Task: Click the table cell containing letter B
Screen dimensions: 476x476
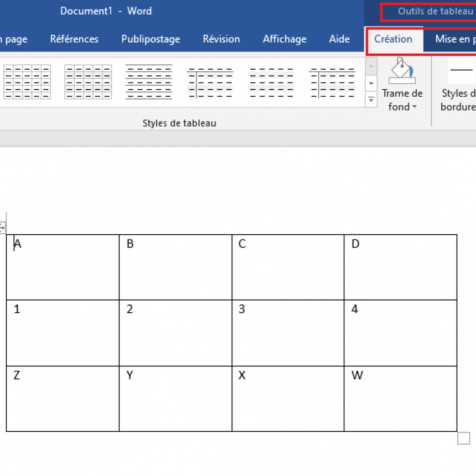Action: point(175,267)
